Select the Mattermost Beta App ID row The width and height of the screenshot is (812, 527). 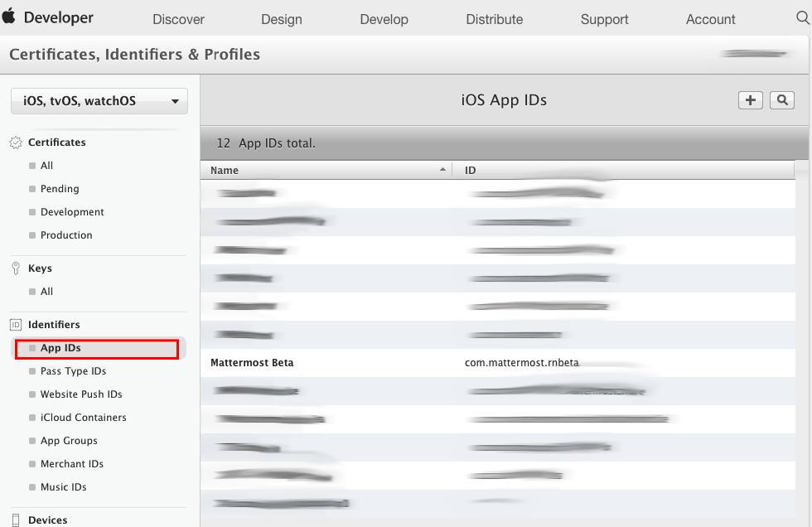pyautogui.click(x=497, y=363)
